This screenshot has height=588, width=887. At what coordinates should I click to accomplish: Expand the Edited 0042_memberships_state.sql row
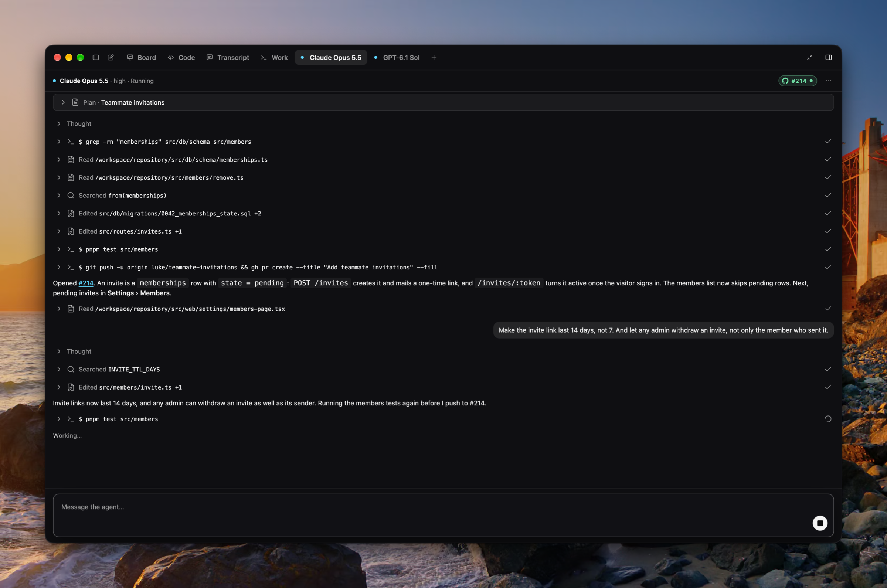click(x=59, y=213)
